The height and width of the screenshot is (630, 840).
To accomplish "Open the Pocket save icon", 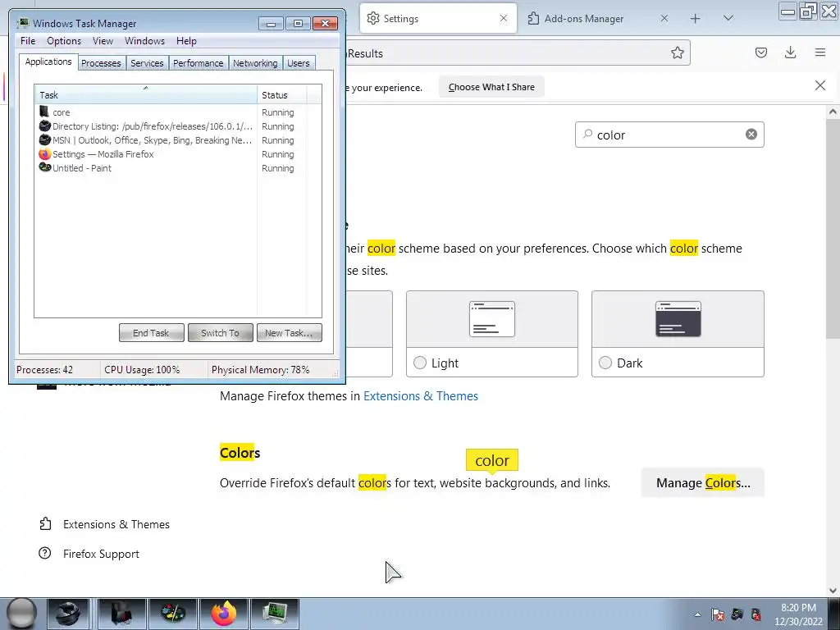I will (x=760, y=52).
